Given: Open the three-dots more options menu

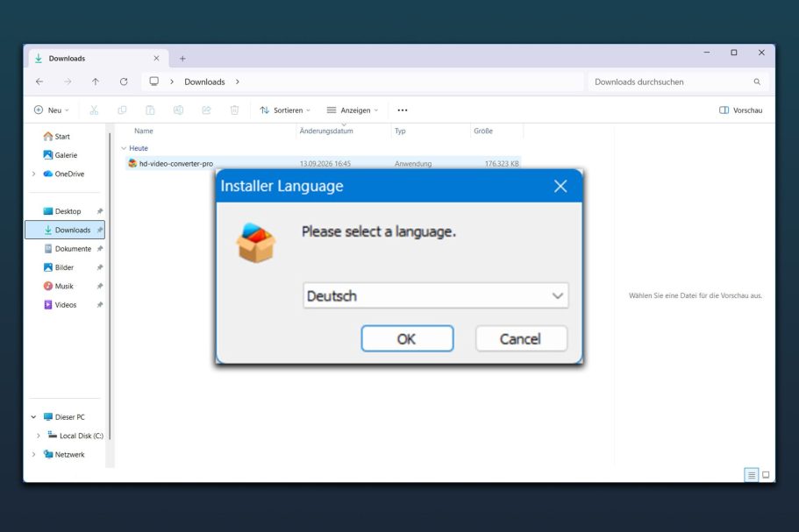Looking at the screenshot, I should (402, 110).
